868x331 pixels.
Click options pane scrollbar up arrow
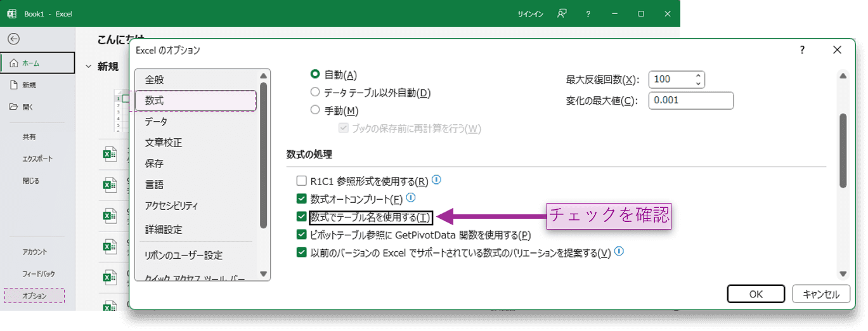[843, 75]
